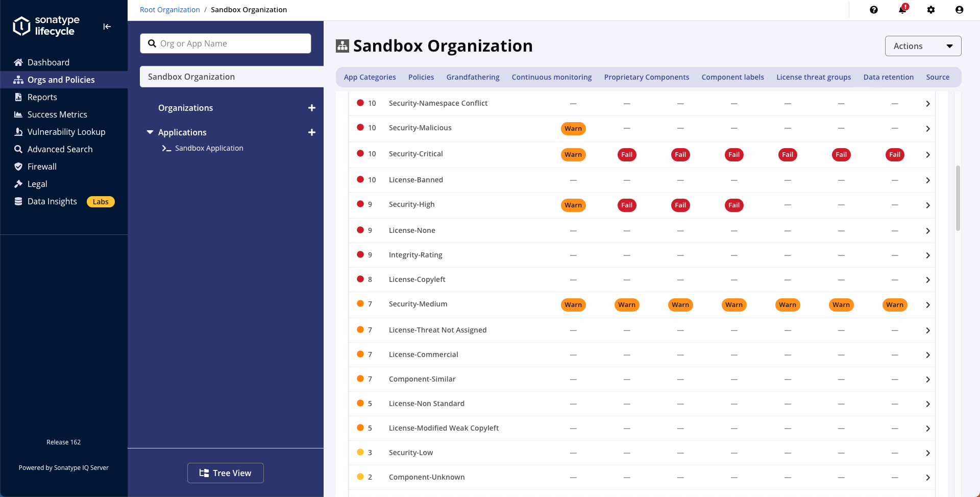The height and width of the screenshot is (497, 980).
Task: Open the notifications bell icon
Action: pyautogui.click(x=902, y=10)
